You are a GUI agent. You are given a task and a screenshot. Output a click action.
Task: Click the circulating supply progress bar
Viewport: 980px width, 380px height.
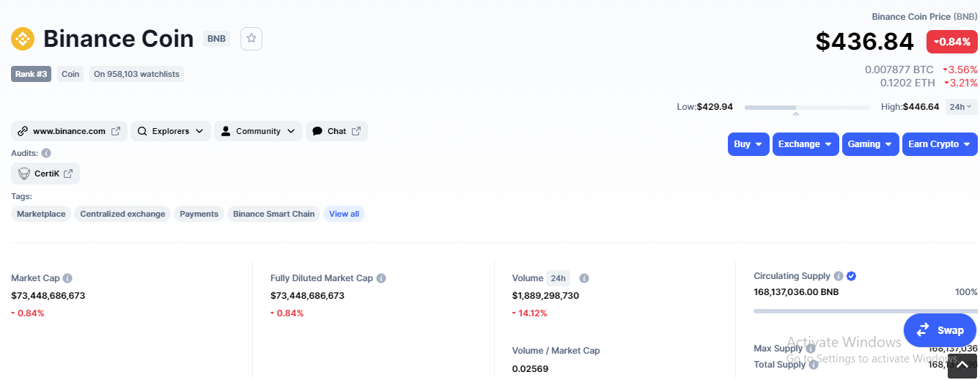(x=865, y=311)
